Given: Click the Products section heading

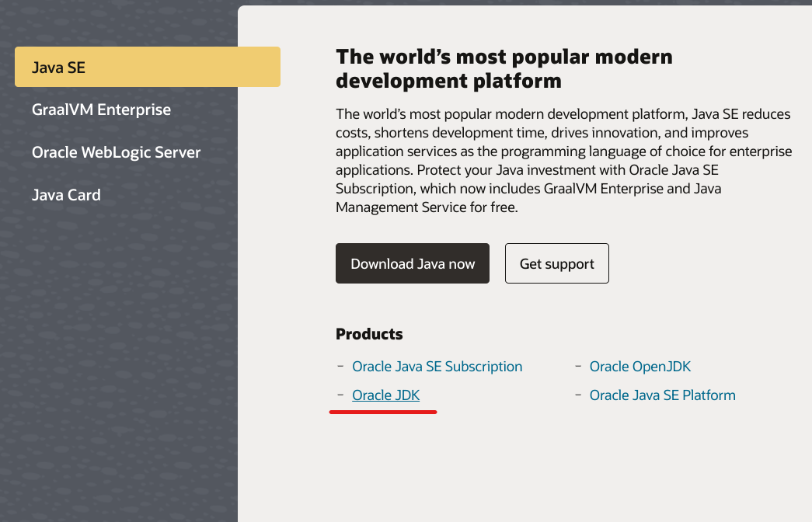Looking at the screenshot, I should tap(369, 334).
